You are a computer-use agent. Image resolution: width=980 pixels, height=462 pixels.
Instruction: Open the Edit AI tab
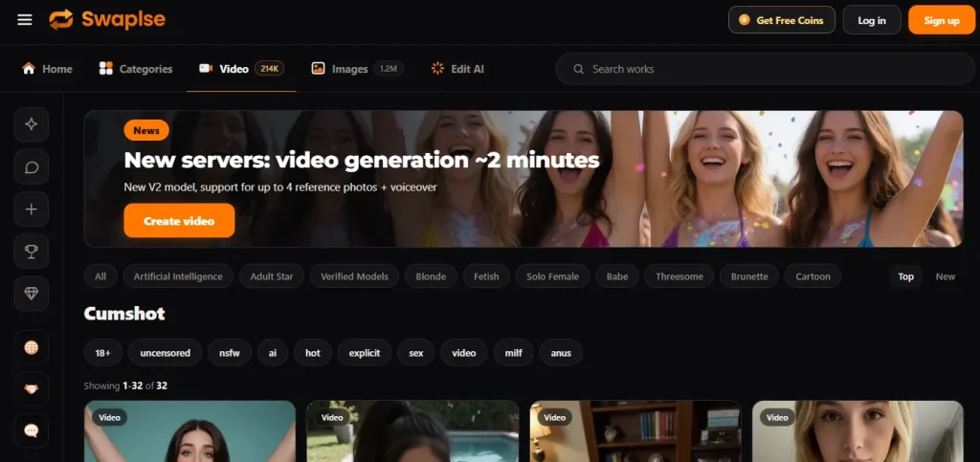pos(457,69)
